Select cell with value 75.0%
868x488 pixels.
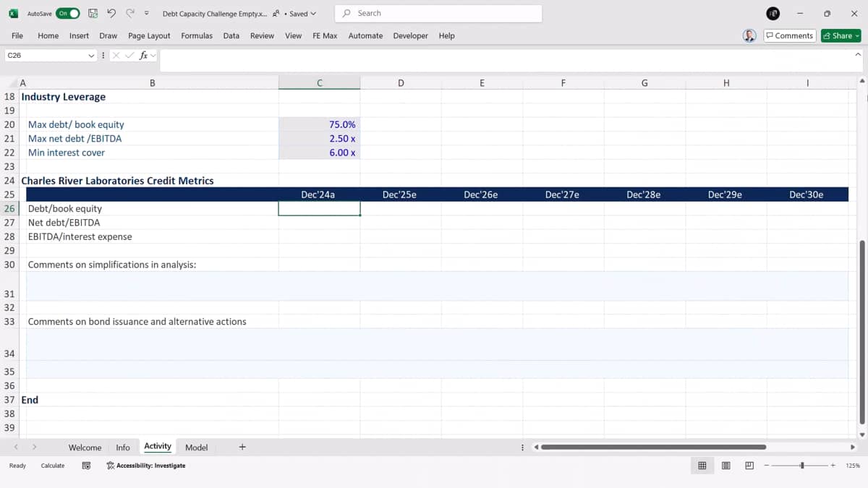coord(319,124)
